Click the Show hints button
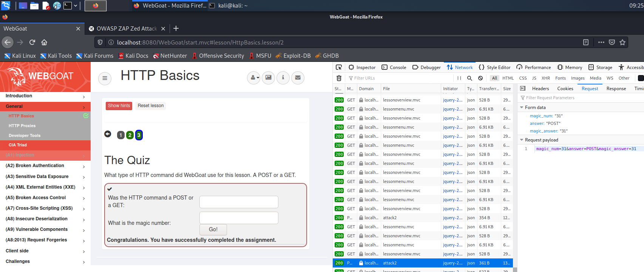Image resolution: width=644 pixels, height=272 pixels. point(119,106)
